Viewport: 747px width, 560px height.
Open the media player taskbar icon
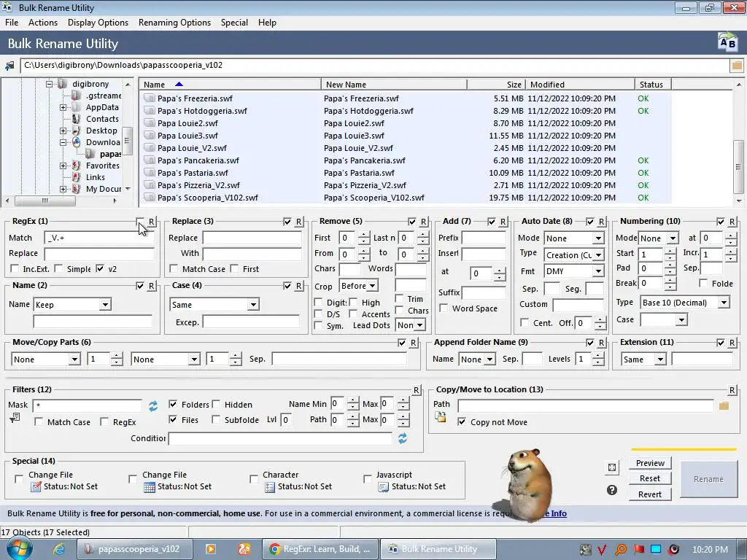(x=211, y=549)
